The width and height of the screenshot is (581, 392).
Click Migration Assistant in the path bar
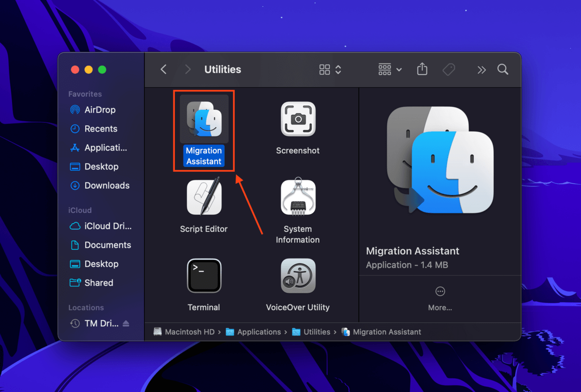click(382, 332)
